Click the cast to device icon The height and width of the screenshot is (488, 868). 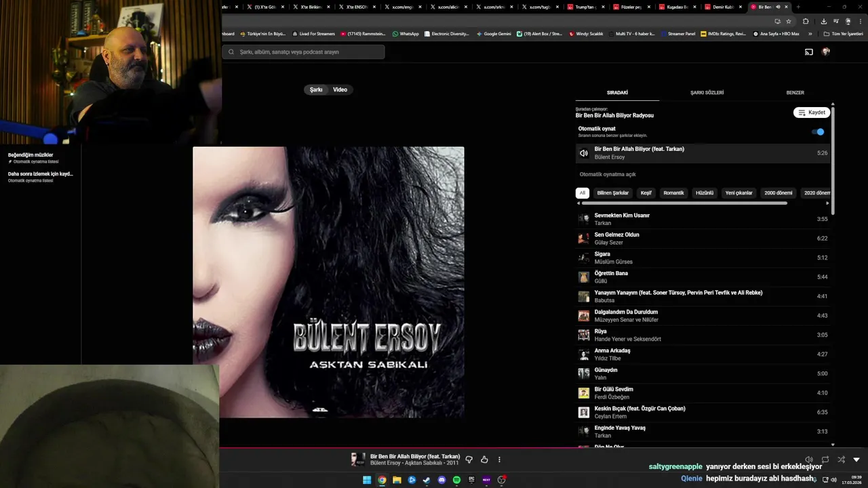pyautogui.click(x=809, y=52)
